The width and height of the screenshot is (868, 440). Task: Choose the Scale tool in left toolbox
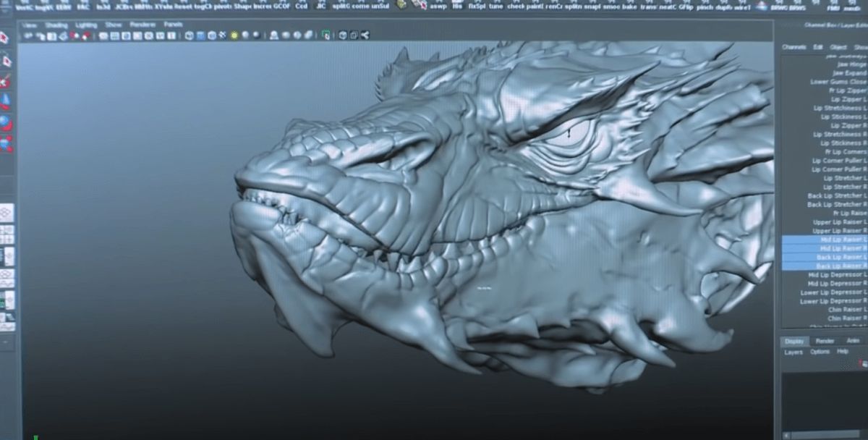6,144
